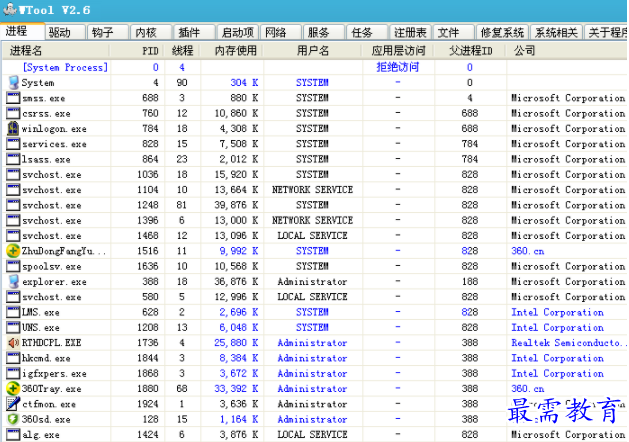Click the 360Tray.exe process icon

[13, 388]
